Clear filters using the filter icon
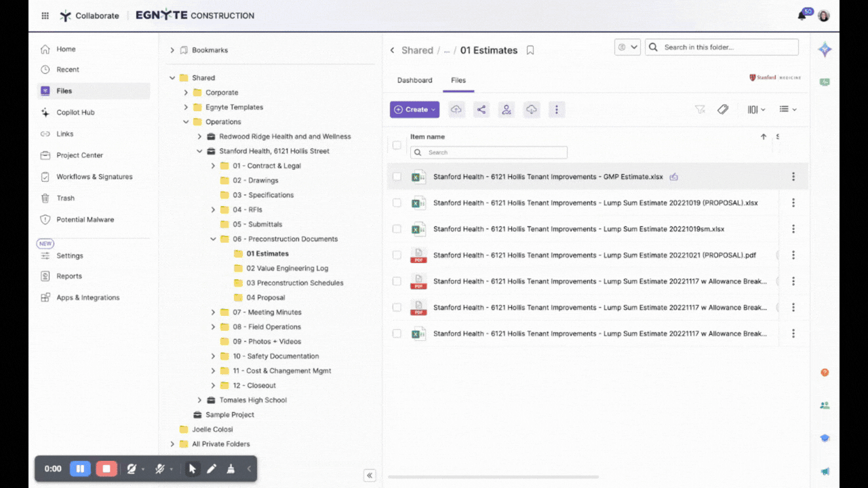 coord(700,109)
